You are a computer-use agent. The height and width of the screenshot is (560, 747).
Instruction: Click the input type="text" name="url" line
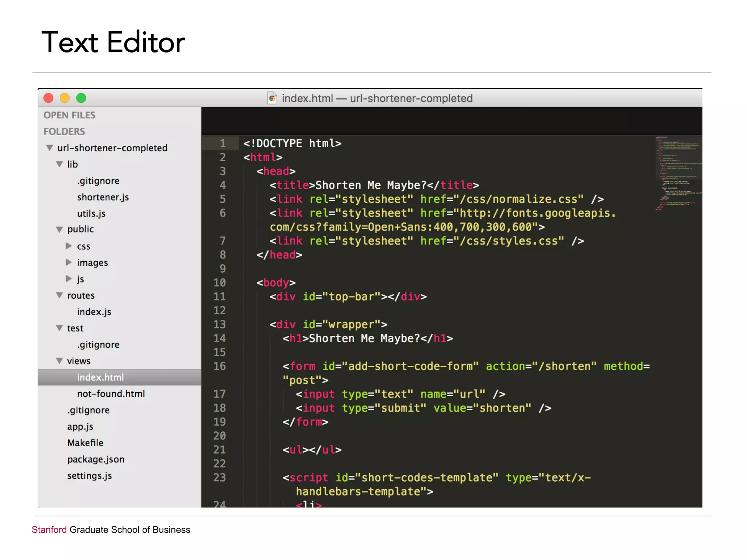tap(400, 394)
